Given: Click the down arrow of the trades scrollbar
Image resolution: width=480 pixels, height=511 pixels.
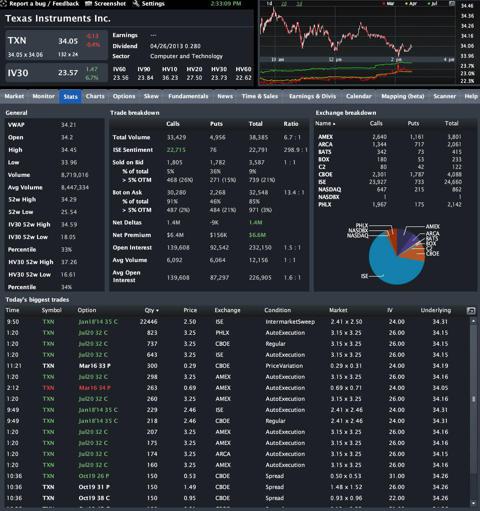Looking at the screenshot, I should tap(473, 503).
